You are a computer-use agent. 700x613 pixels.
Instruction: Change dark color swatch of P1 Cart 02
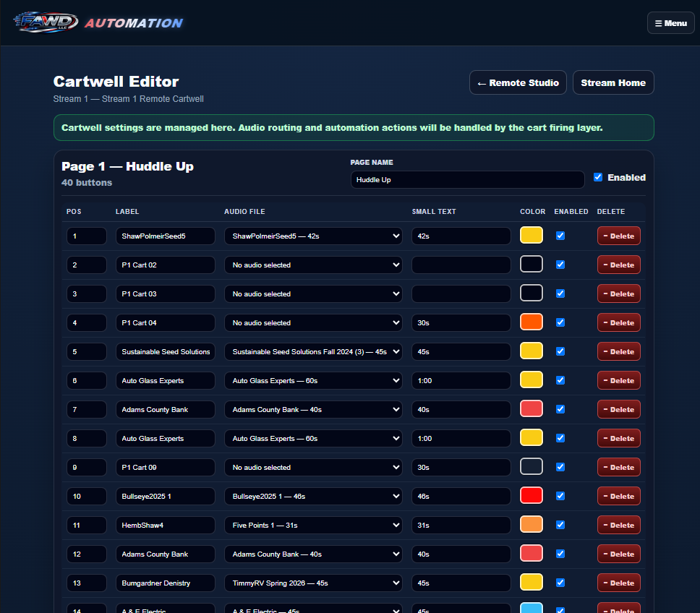532,264
